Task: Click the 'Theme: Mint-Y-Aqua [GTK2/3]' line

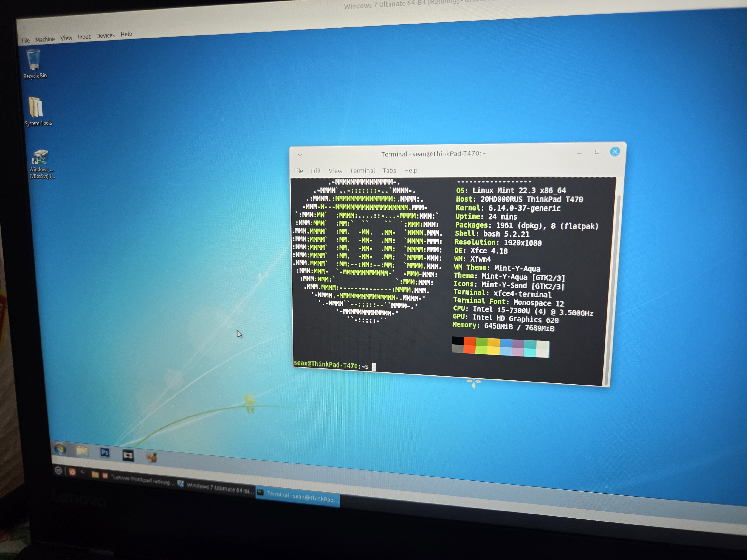Action: point(509,277)
